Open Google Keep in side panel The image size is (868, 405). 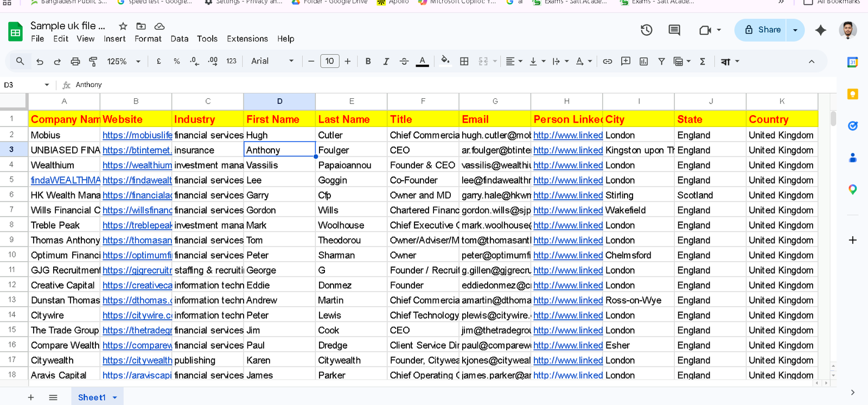click(852, 94)
